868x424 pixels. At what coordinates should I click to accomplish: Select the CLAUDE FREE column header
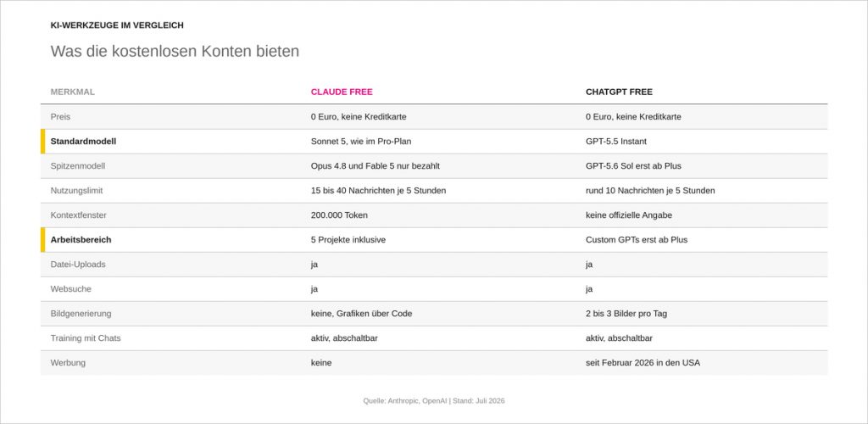point(342,92)
